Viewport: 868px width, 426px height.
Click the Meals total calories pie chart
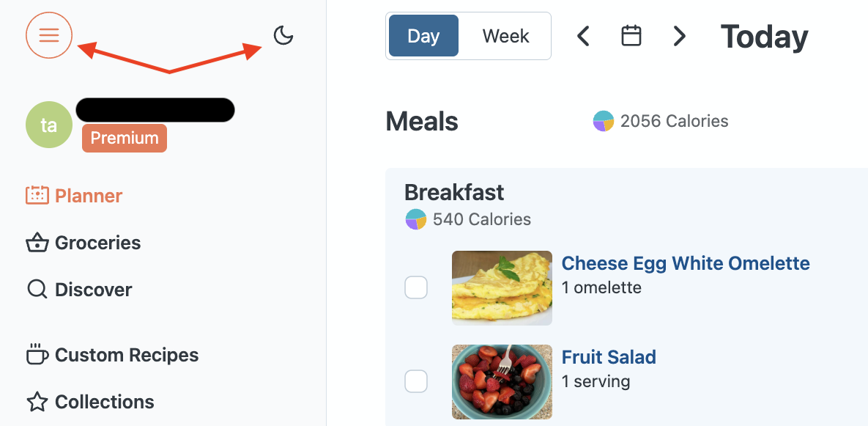[603, 121]
